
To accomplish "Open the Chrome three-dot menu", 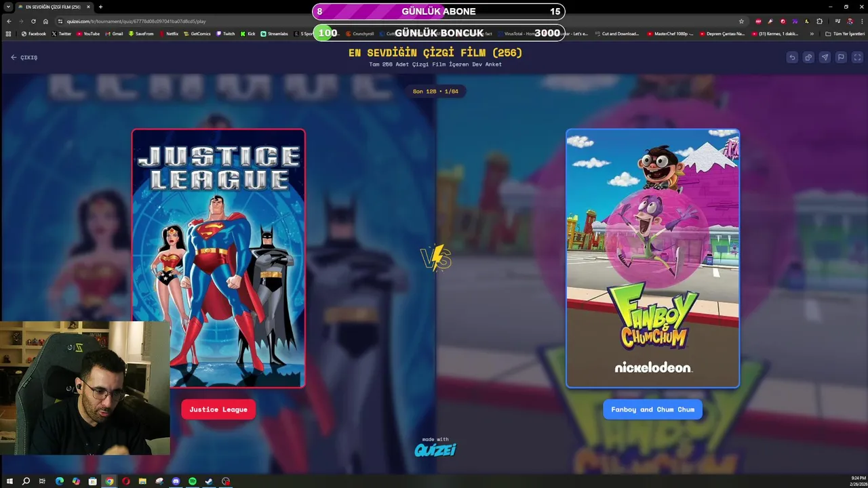I will [x=861, y=21].
